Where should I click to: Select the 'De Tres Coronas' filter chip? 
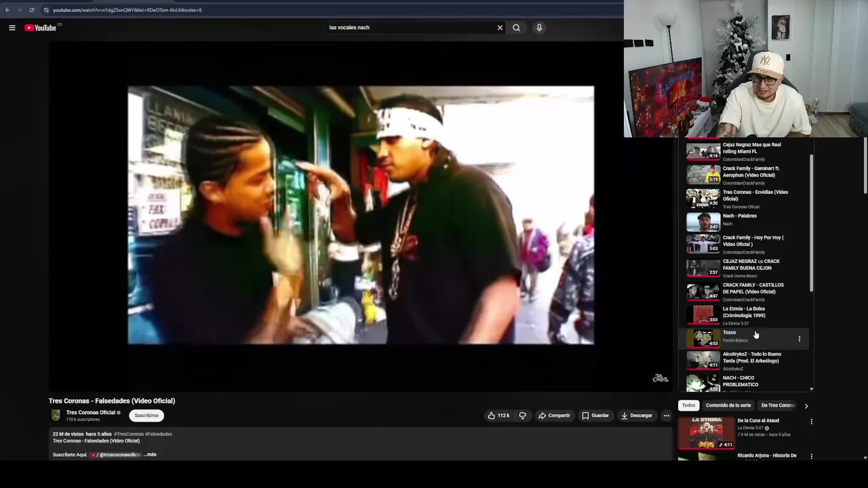click(778, 405)
